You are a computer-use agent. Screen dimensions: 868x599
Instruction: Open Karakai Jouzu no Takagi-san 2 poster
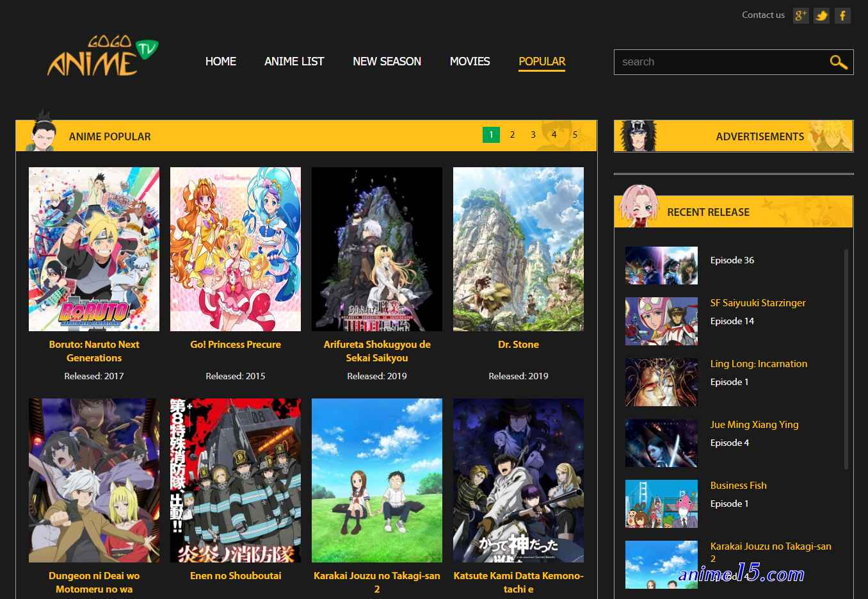coord(377,480)
